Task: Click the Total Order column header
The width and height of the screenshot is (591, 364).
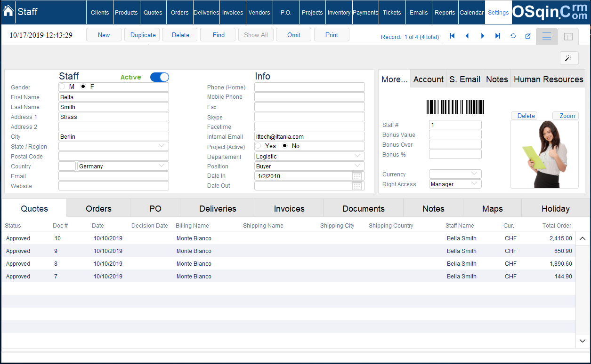Action: 557,225
